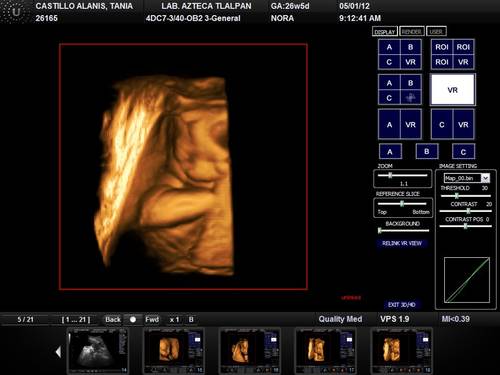Choose the ROI ROI ROI VR layout
Image resolution: width=500 pixels, height=375 pixels.
[x=452, y=54]
